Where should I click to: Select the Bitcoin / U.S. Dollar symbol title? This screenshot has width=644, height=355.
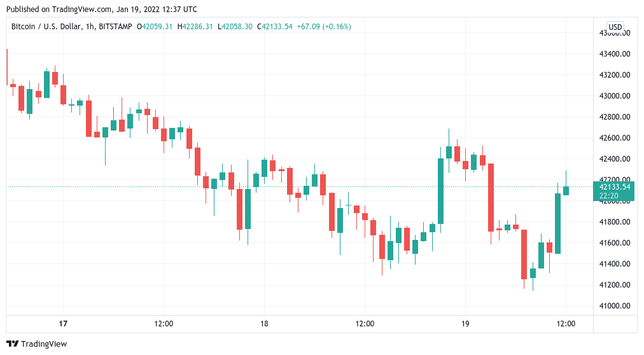point(46,27)
